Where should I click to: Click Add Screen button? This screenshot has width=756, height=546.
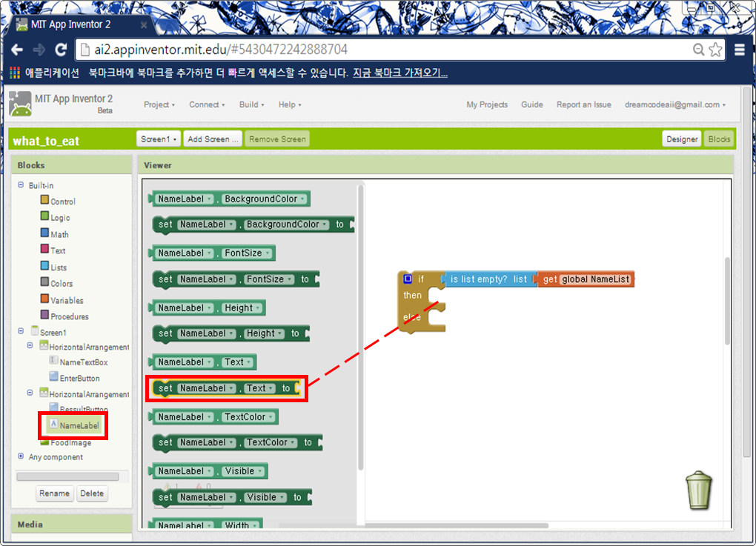pos(213,139)
